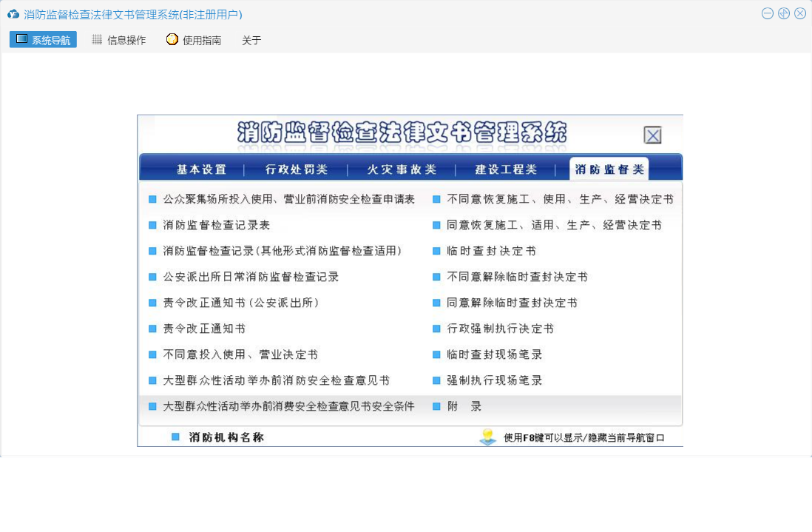Click the 系统导航 monitor icon
The height and width of the screenshot is (532, 812).
[x=22, y=39]
